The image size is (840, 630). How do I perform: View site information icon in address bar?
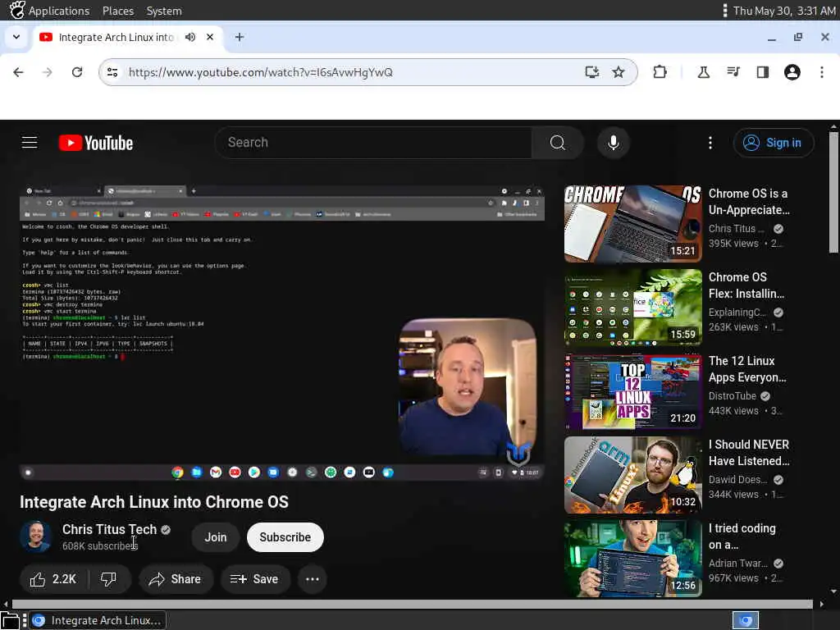112,72
